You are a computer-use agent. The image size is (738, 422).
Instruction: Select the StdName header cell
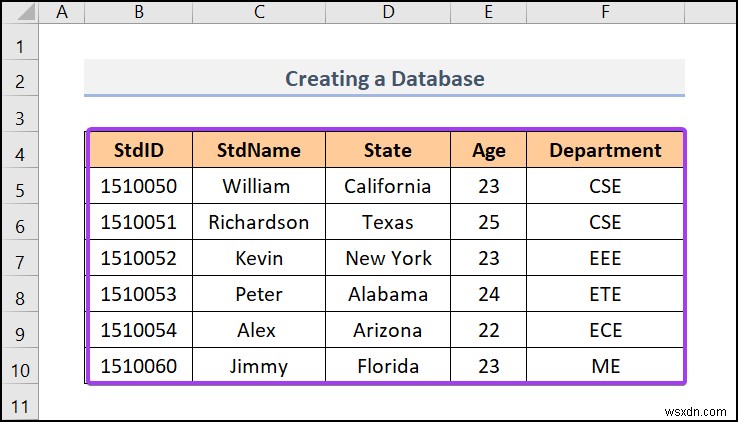coord(259,150)
